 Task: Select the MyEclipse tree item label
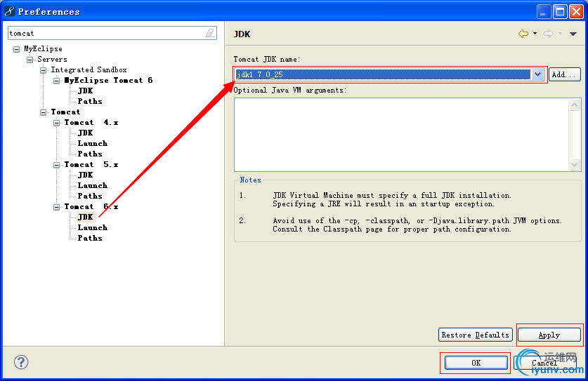point(43,48)
